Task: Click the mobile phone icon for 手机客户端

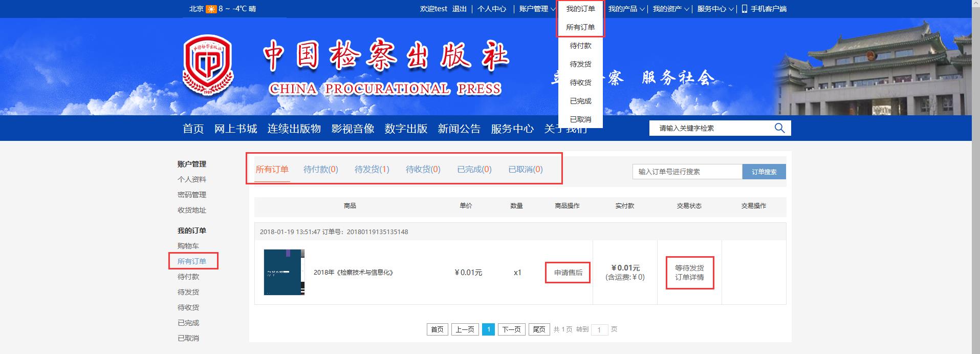Action: click(x=745, y=9)
